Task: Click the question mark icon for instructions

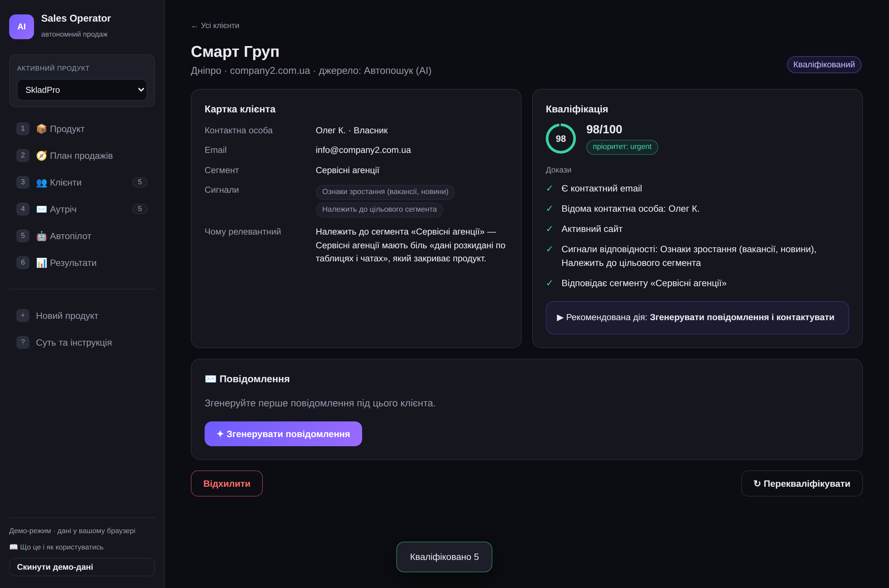Action: point(23,342)
